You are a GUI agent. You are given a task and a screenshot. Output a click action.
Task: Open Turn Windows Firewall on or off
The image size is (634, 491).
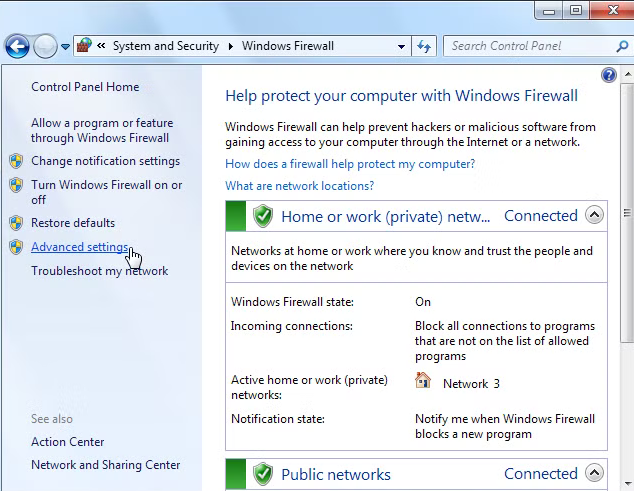107,192
